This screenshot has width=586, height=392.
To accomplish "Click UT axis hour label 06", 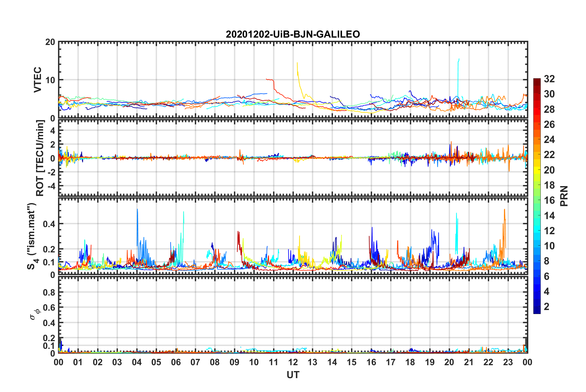I will [x=176, y=362].
